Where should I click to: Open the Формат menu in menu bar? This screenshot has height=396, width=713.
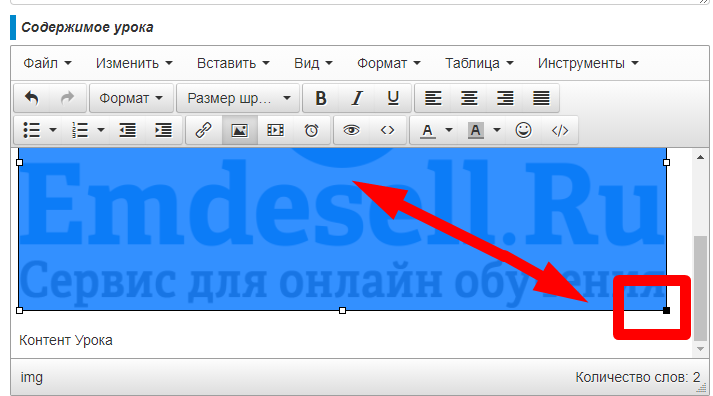click(x=389, y=63)
